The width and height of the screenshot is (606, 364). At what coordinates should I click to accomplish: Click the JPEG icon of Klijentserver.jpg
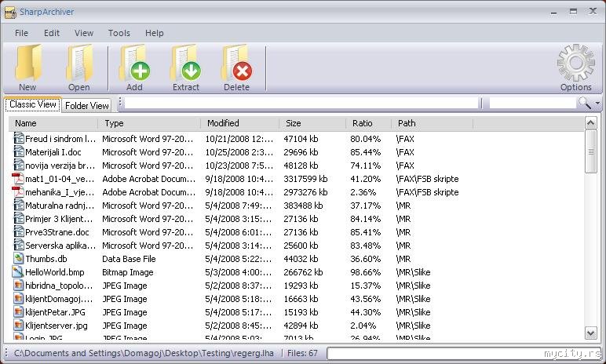click(x=19, y=326)
